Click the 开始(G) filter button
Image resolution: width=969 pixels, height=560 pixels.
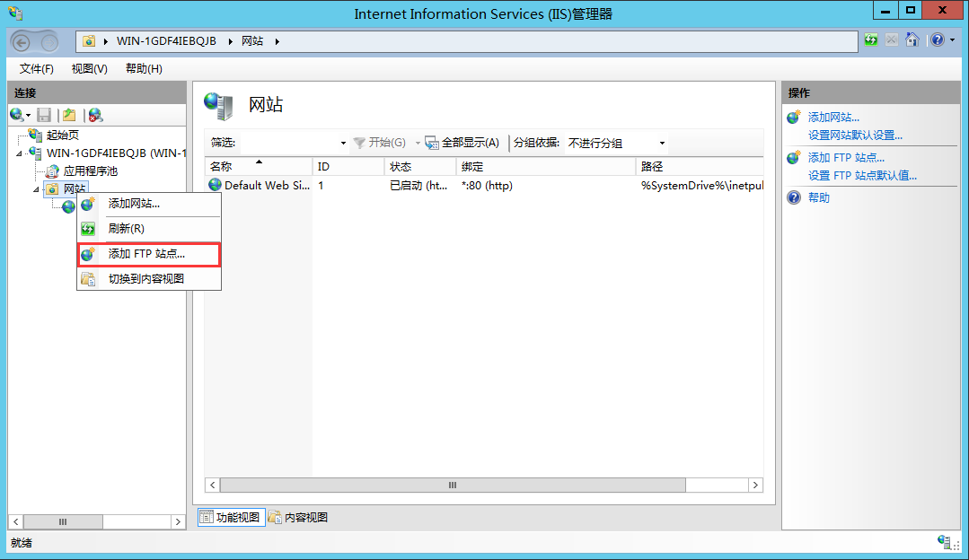coord(380,143)
